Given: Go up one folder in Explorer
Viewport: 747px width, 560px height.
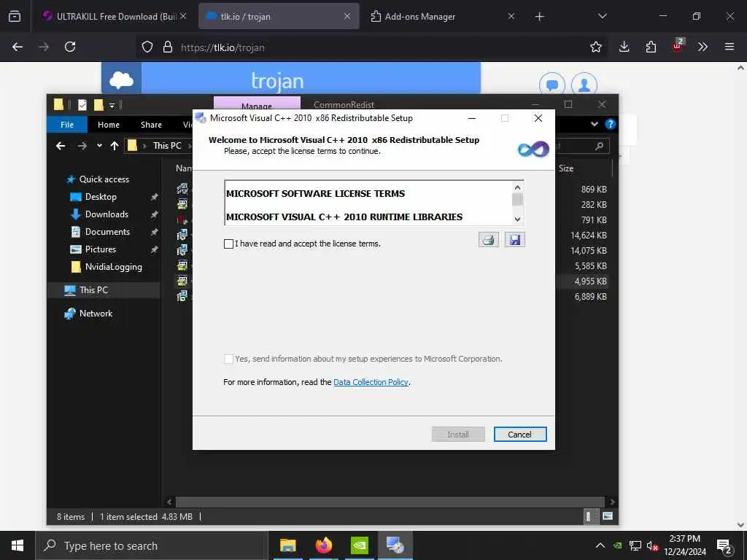Looking at the screenshot, I should click(115, 146).
